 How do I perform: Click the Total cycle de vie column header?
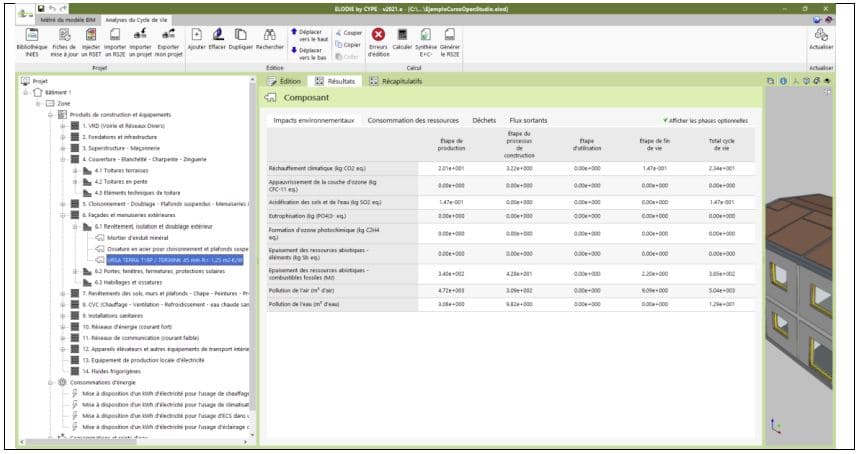coord(721,144)
